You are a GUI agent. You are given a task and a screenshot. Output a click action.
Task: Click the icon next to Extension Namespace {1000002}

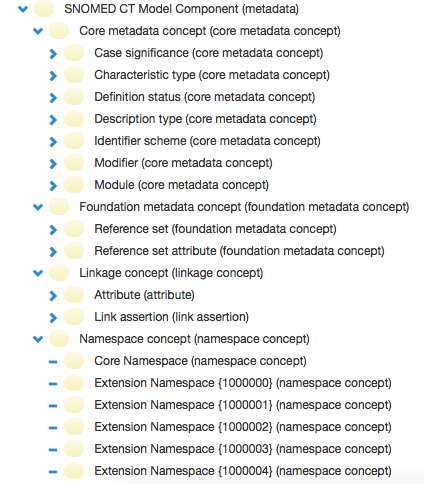click(x=74, y=427)
